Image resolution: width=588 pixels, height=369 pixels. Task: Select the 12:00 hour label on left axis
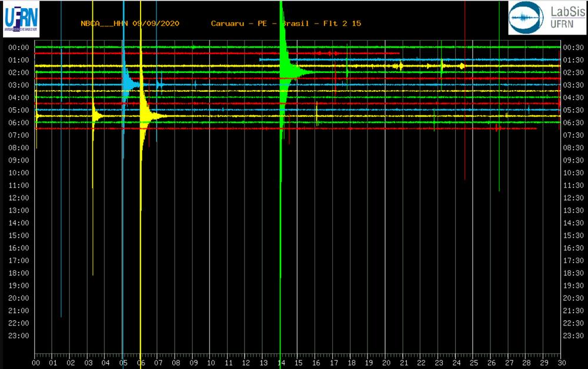coord(19,198)
